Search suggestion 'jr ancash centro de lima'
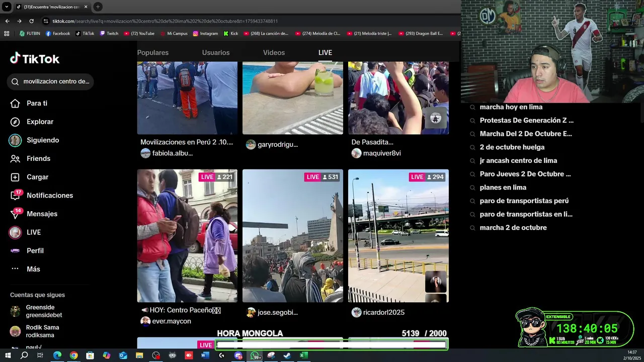This screenshot has height=362, width=644. 518,161
